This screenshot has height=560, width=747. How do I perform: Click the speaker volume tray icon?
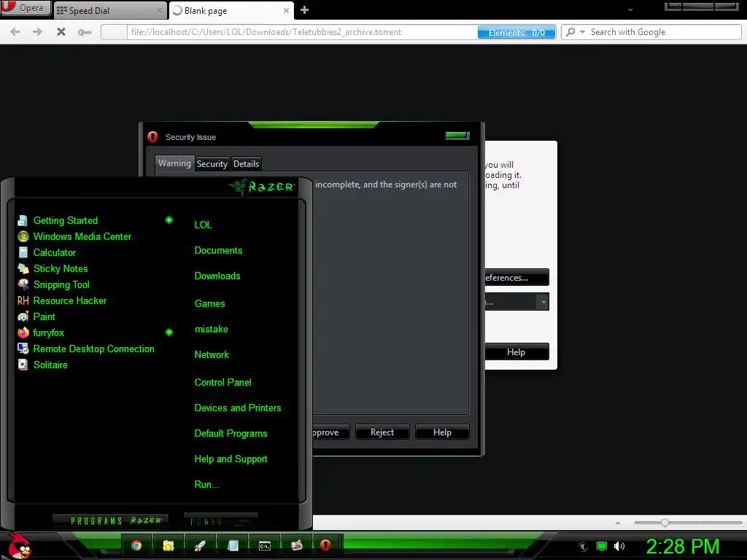[619, 546]
